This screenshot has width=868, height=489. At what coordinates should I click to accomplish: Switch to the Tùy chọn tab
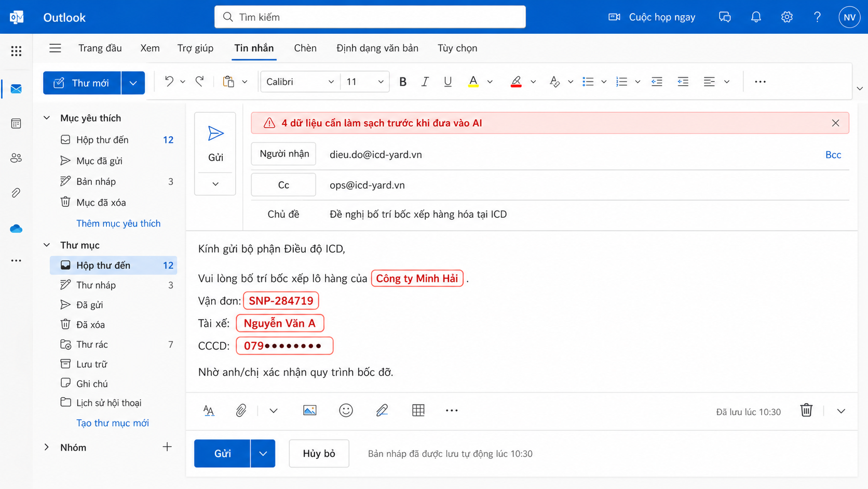click(x=457, y=48)
